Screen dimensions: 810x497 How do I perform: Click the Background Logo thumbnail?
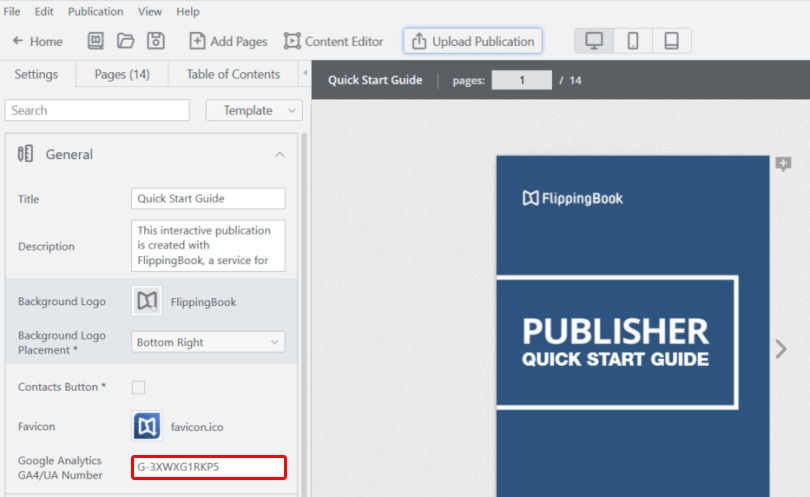tap(147, 301)
